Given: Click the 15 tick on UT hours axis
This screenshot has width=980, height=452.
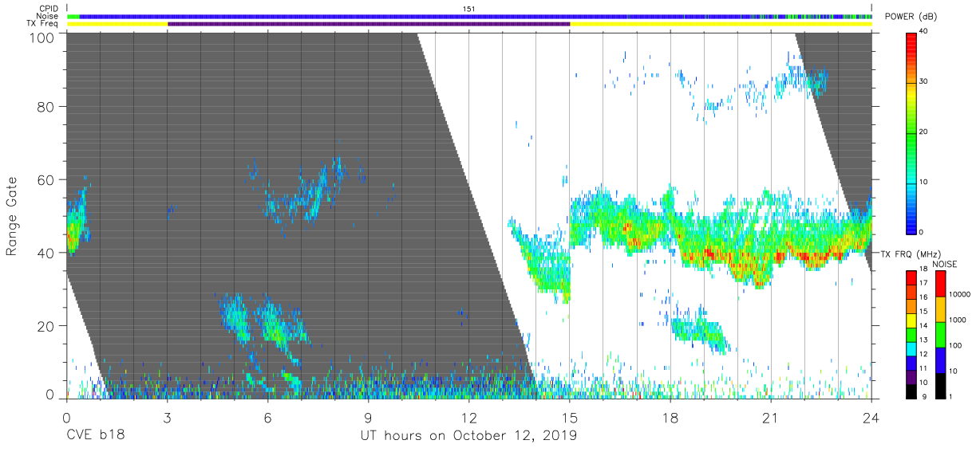Looking at the screenshot, I should [570, 417].
